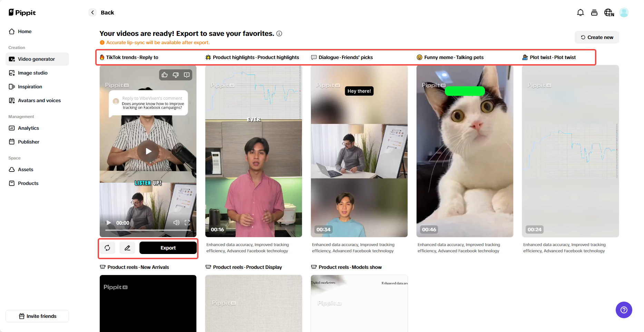This screenshot has width=644, height=332.
Task: Open Home from the sidebar
Action: tap(24, 31)
